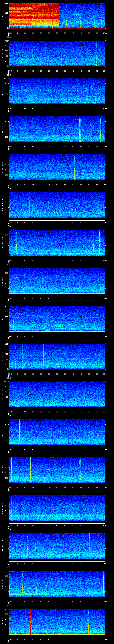Click the 19:00 end time label
The image size is (114, 644).
click(105, 109)
